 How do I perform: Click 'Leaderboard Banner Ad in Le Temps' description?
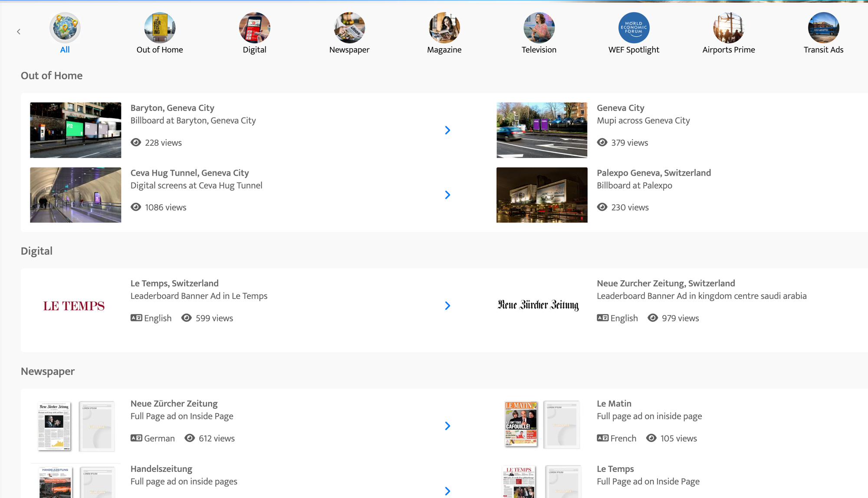(199, 296)
